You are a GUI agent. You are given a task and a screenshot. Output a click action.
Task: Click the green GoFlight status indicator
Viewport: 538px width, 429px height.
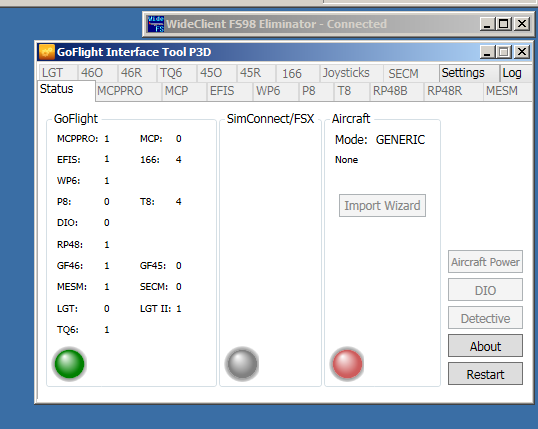click(69, 364)
